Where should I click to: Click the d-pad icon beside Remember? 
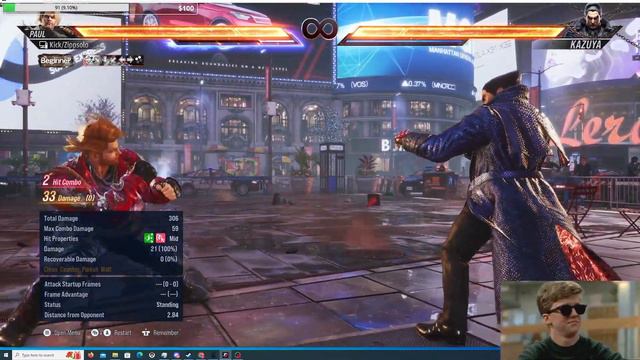point(146,333)
